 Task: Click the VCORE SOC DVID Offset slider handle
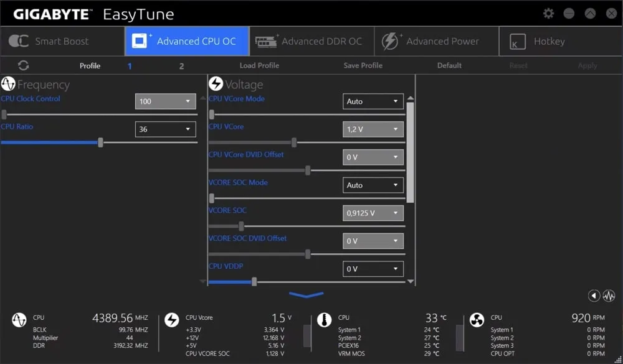308,254
